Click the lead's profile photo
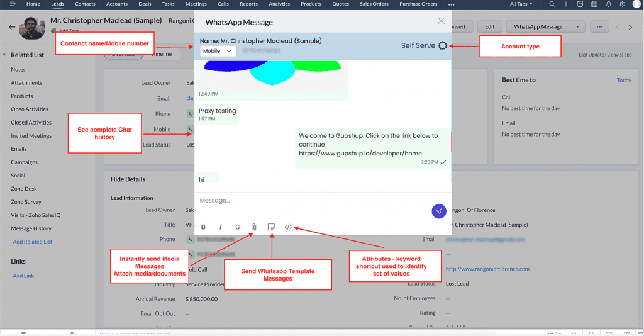 tap(32, 28)
